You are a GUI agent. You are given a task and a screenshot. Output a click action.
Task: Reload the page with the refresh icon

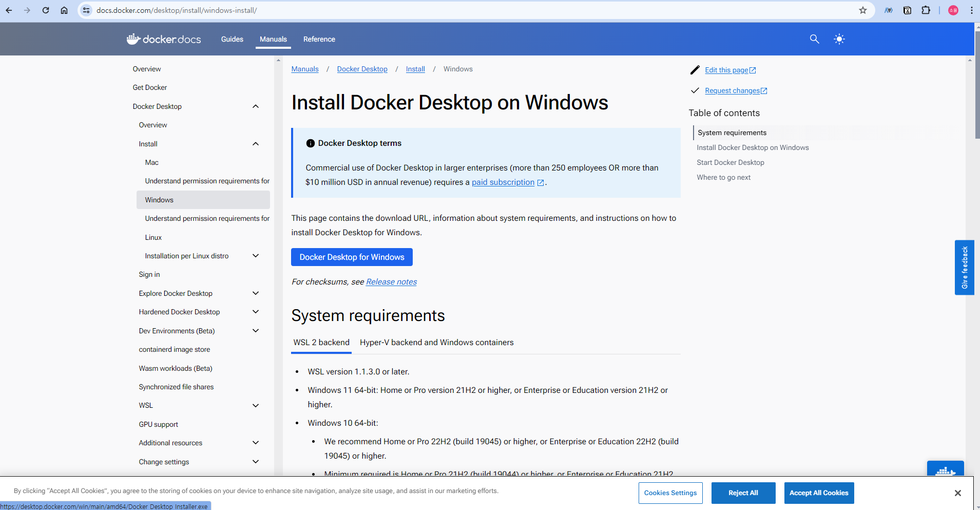pyautogui.click(x=46, y=10)
